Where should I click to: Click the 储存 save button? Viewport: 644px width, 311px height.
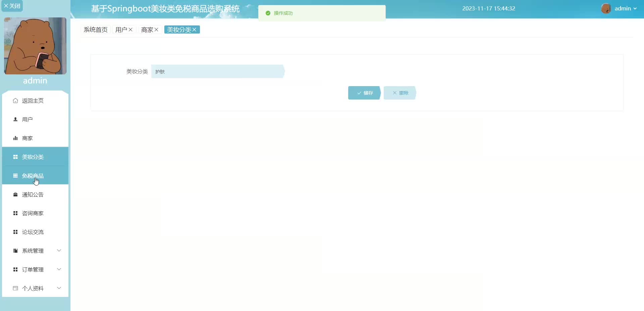click(364, 93)
